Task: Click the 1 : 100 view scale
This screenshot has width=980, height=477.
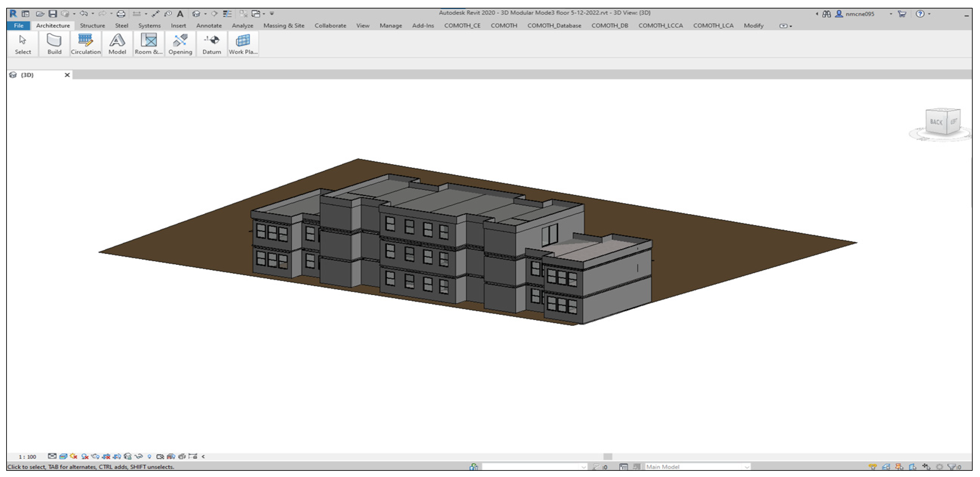Action: coord(27,456)
